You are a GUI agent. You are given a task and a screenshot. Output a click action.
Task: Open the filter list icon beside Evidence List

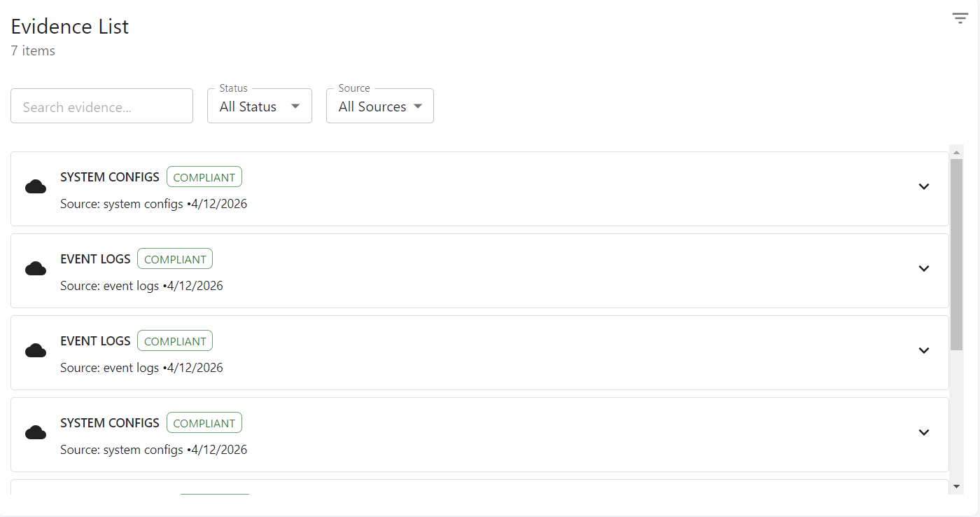[960, 18]
